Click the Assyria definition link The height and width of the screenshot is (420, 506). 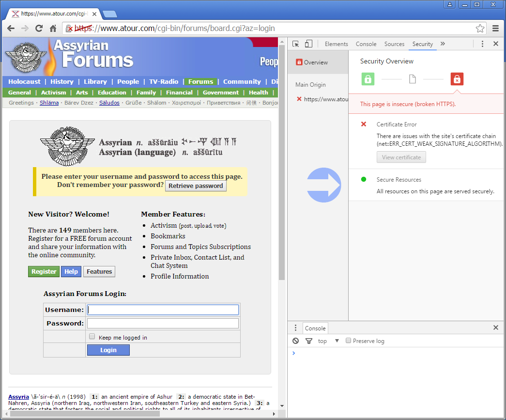coord(19,397)
